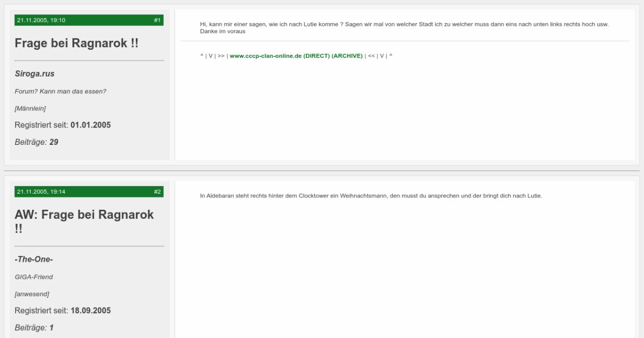Click the (DIRECT) link in the signature
Screen dimensions: 644x338
317,56
